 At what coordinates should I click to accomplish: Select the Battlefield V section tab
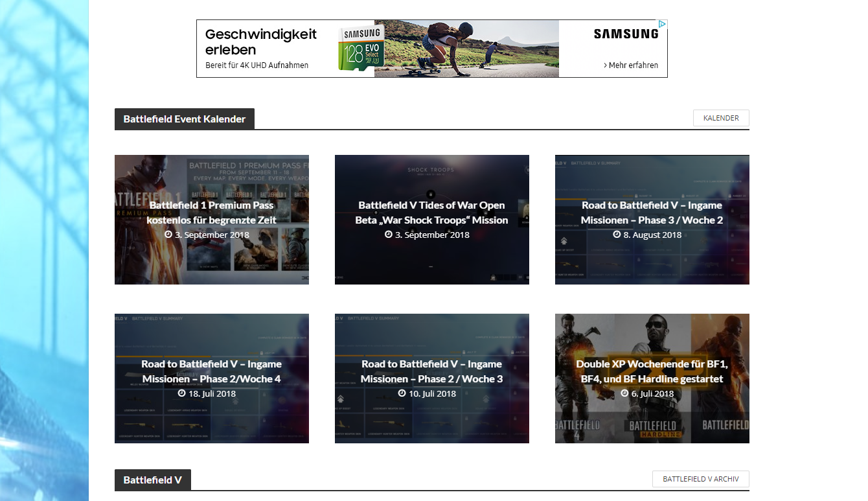pyautogui.click(x=153, y=480)
